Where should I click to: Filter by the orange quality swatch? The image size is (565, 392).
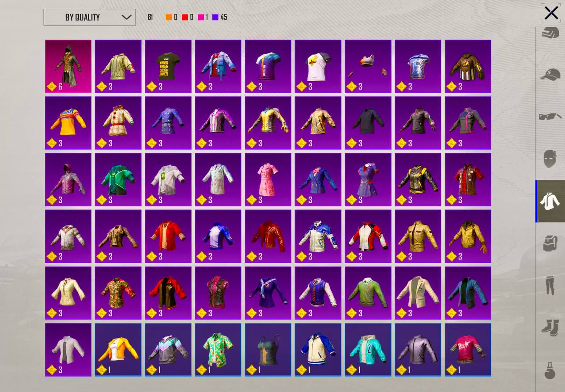169,17
